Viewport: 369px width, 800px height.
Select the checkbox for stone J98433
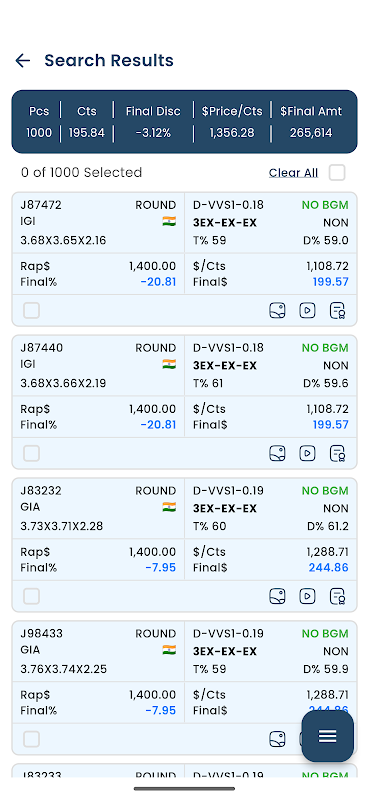32,739
